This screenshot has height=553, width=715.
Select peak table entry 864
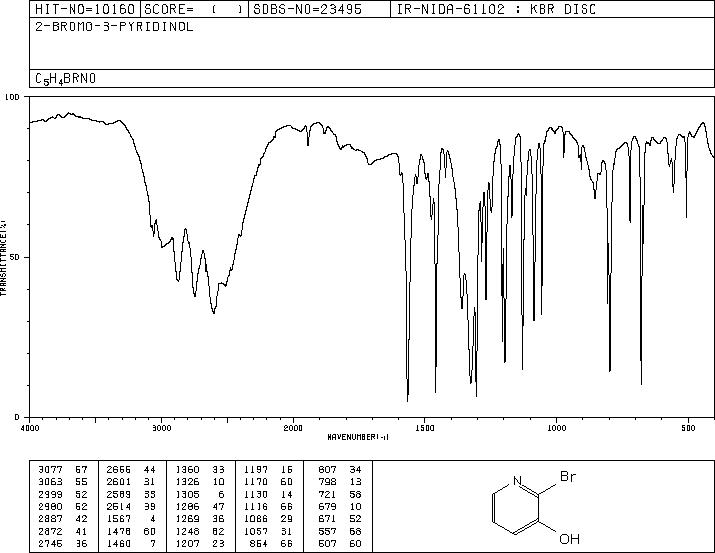click(259, 543)
